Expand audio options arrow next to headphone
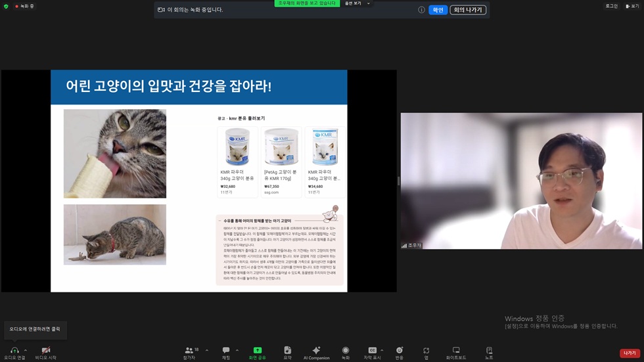Image resolution: width=644 pixels, height=362 pixels. tap(26, 350)
